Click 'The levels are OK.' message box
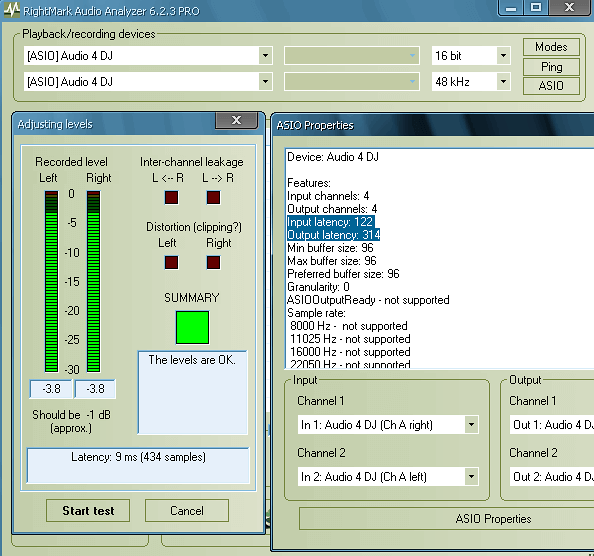 [x=192, y=392]
